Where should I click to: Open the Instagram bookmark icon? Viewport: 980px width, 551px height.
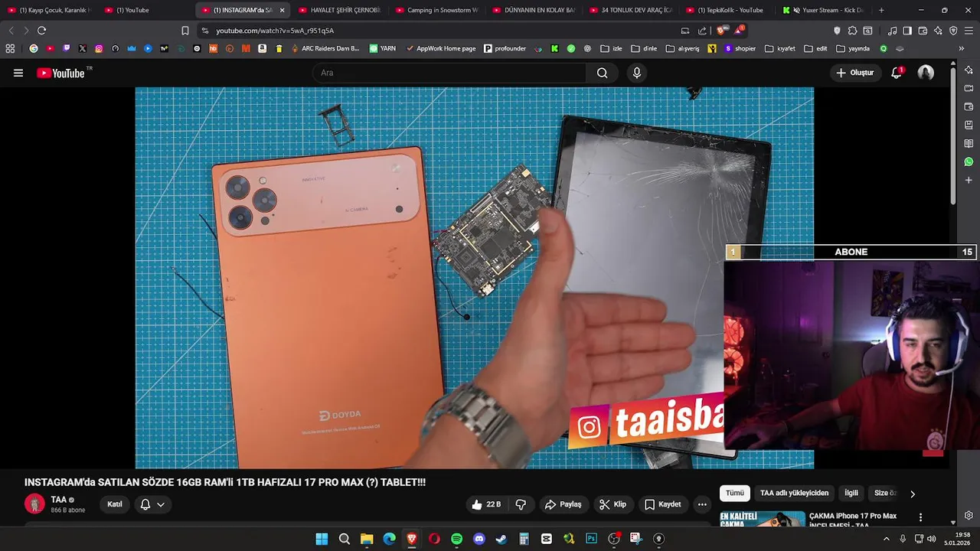tap(99, 48)
